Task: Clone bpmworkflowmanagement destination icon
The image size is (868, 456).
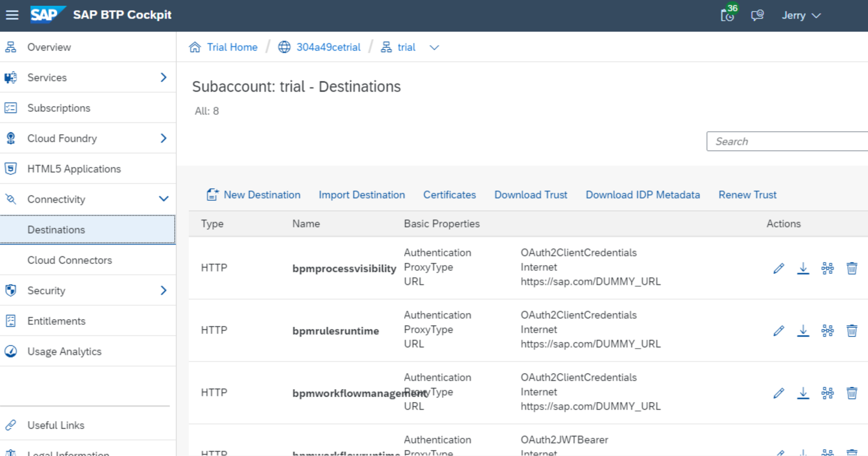Action: [x=827, y=393]
